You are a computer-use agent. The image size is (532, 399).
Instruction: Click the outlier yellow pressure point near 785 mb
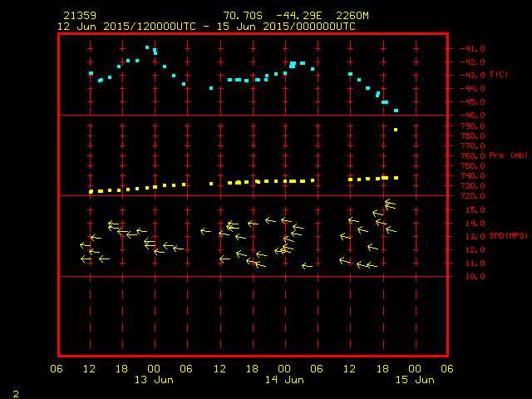click(396, 130)
